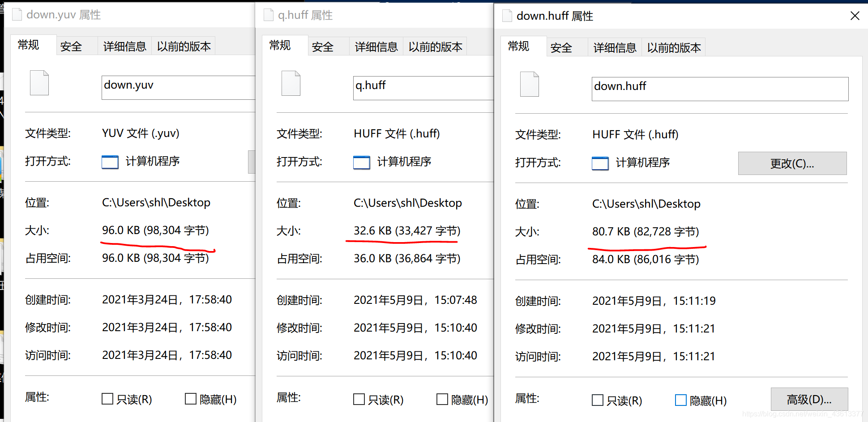Viewport: 868px width, 422px height.
Task: Click the large file icon in q.huff properties
Action: click(x=291, y=83)
